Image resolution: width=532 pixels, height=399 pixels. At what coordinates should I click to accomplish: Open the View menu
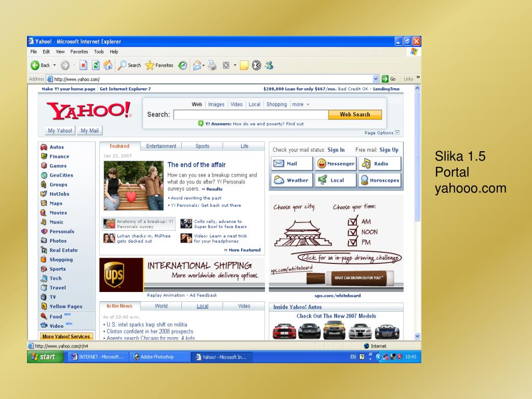point(60,51)
